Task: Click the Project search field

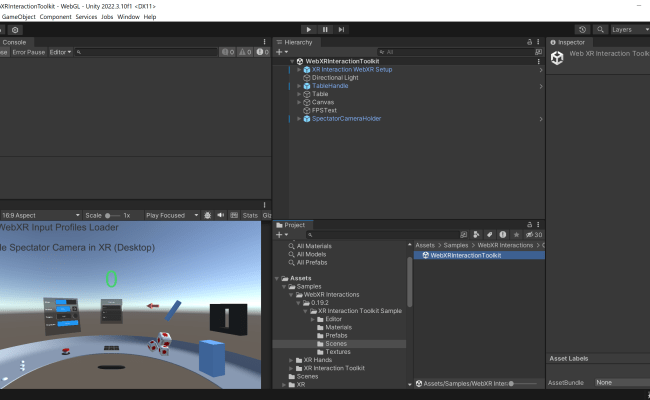Action: pos(383,235)
